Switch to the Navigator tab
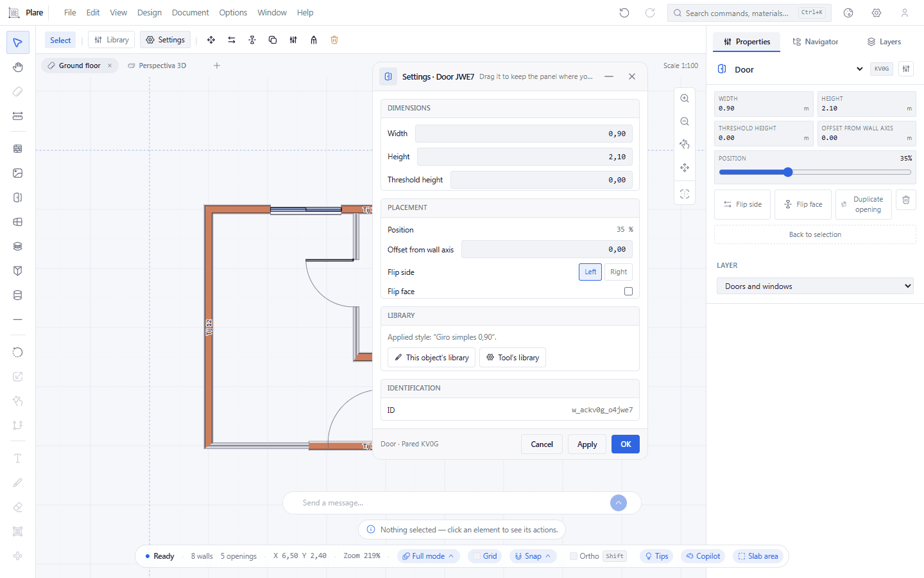The image size is (924, 578). coord(816,42)
